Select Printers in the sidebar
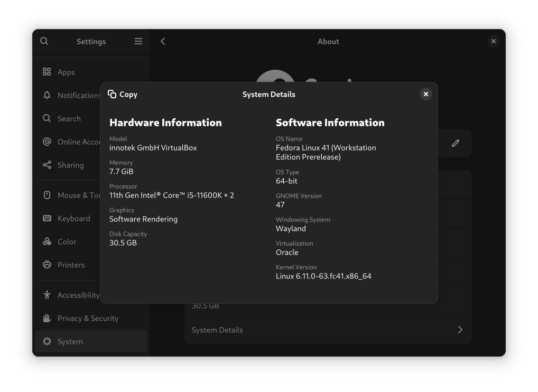 [71, 265]
